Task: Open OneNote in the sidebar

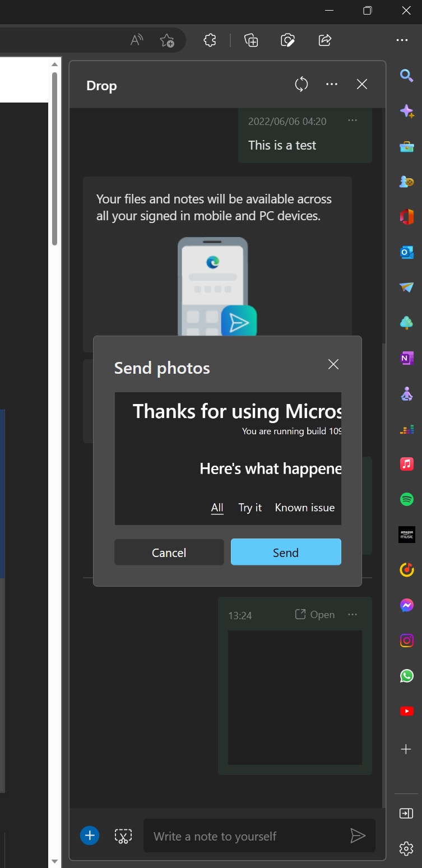Action: (x=407, y=358)
